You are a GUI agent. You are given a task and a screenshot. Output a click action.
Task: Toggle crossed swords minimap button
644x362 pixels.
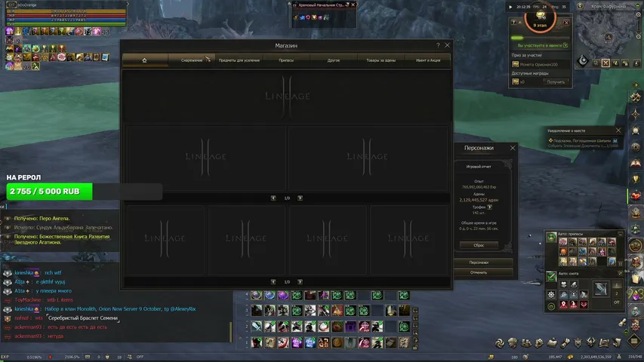click(605, 63)
